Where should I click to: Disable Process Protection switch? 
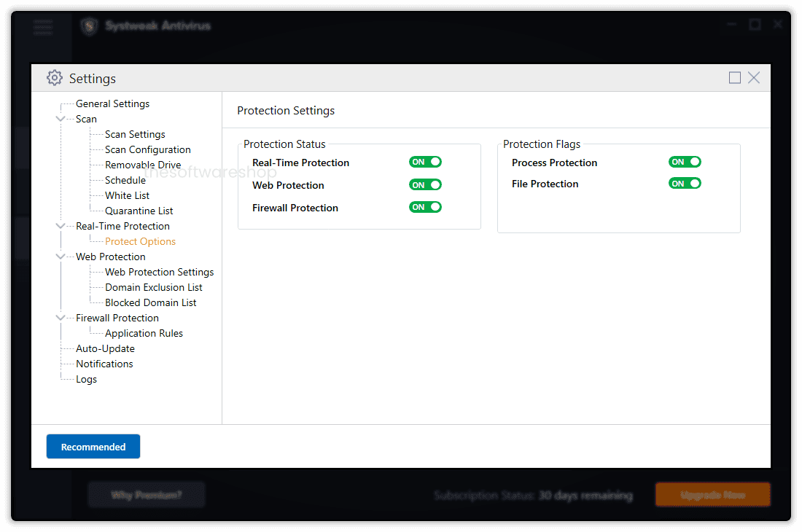[685, 162]
